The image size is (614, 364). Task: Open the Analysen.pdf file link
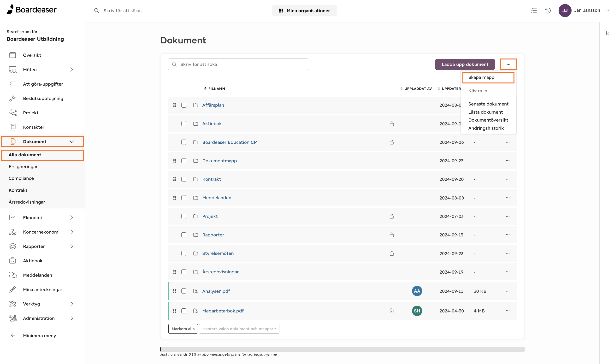tap(216, 291)
